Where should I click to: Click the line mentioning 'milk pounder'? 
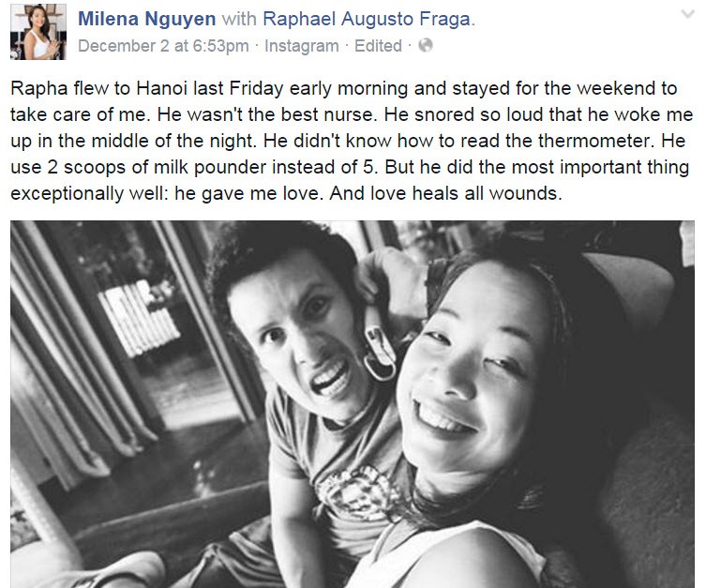pyautogui.click(x=350, y=168)
